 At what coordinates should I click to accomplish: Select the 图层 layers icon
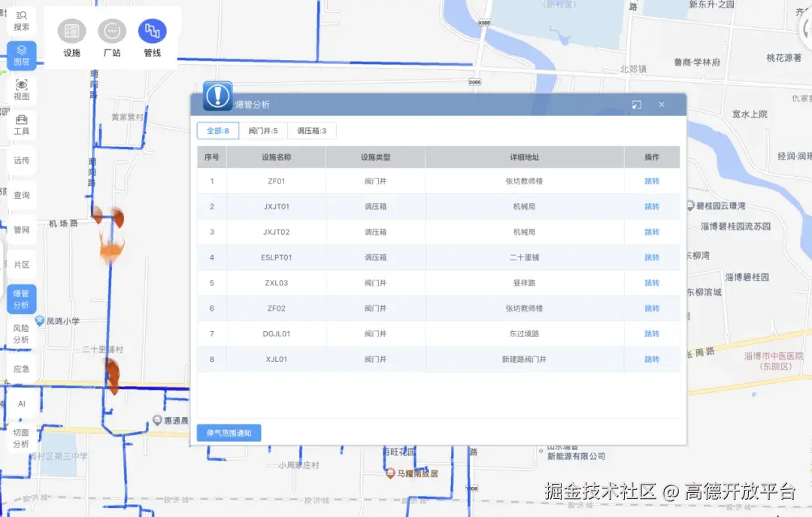coord(22,55)
